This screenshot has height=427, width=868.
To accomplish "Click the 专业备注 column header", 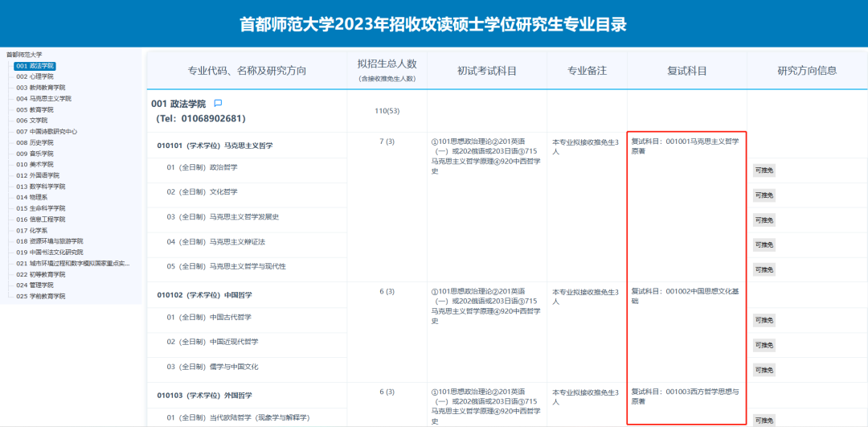I will pos(588,71).
